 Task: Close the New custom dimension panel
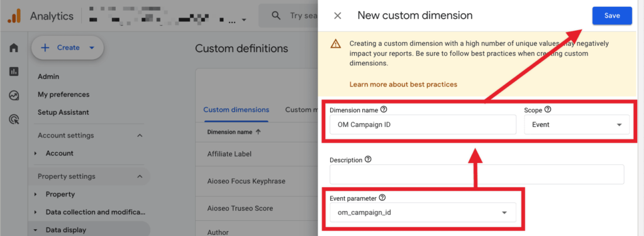[x=338, y=16]
